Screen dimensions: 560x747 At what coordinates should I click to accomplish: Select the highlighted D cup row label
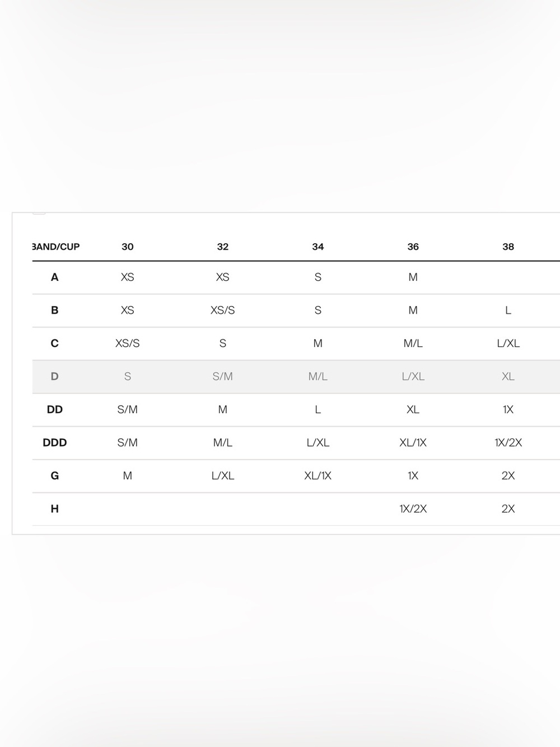[x=55, y=376]
